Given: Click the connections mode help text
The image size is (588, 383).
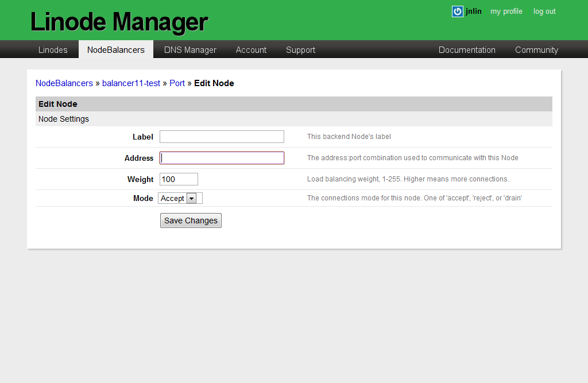Looking at the screenshot, I should (x=415, y=198).
